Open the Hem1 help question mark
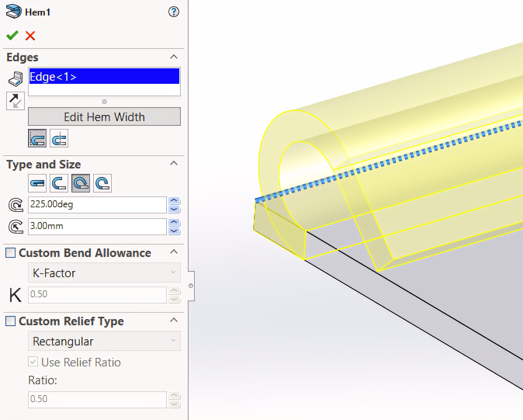 point(174,12)
